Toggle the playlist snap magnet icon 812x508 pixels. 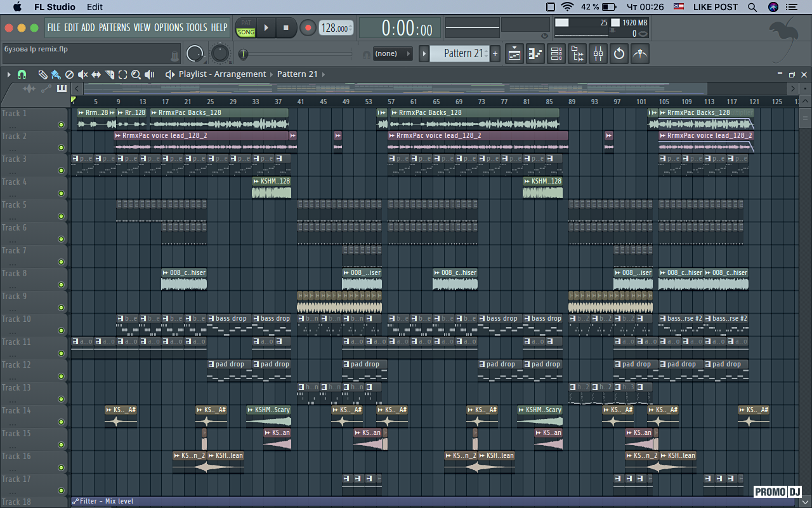[x=22, y=74]
